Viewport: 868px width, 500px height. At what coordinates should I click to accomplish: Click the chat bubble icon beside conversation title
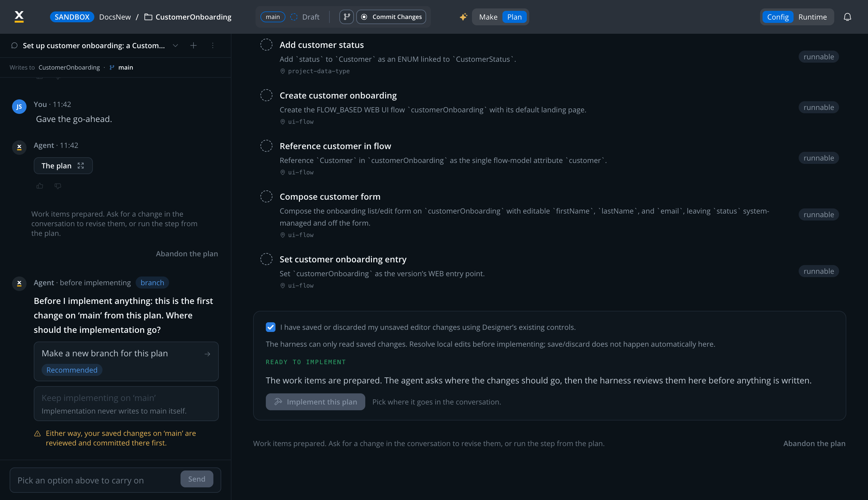(x=14, y=45)
